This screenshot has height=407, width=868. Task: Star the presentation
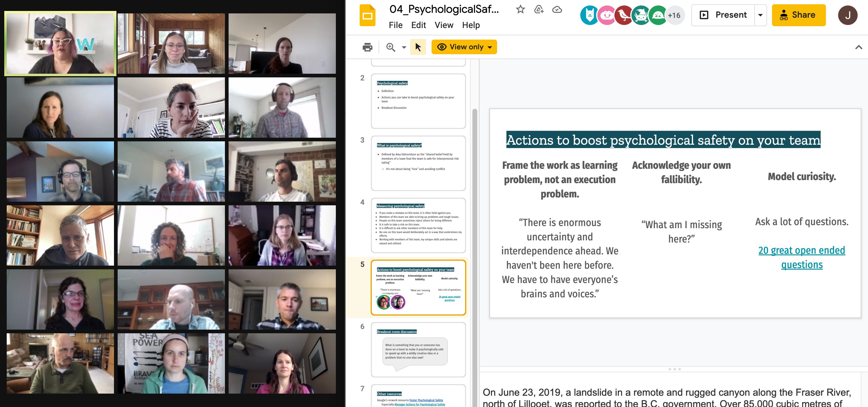point(520,9)
